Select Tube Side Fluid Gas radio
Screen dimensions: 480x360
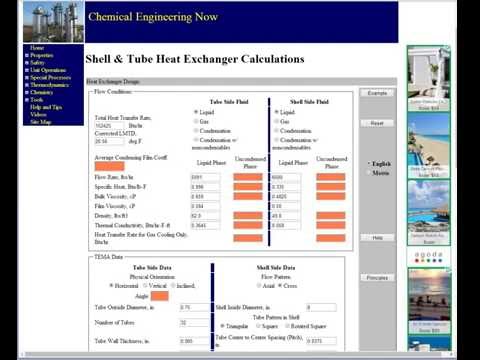click(x=196, y=121)
